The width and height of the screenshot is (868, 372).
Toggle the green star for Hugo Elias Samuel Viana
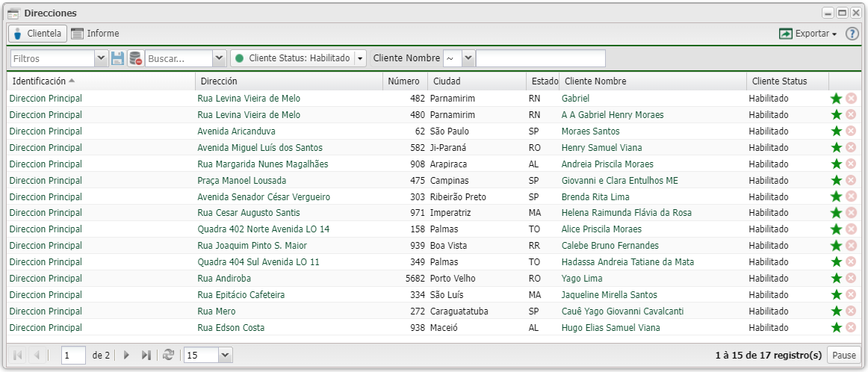[x=837, y=328]
